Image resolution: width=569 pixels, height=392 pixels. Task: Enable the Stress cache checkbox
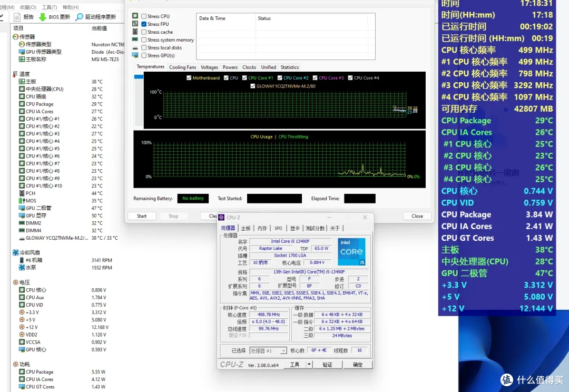coord(144,32)
